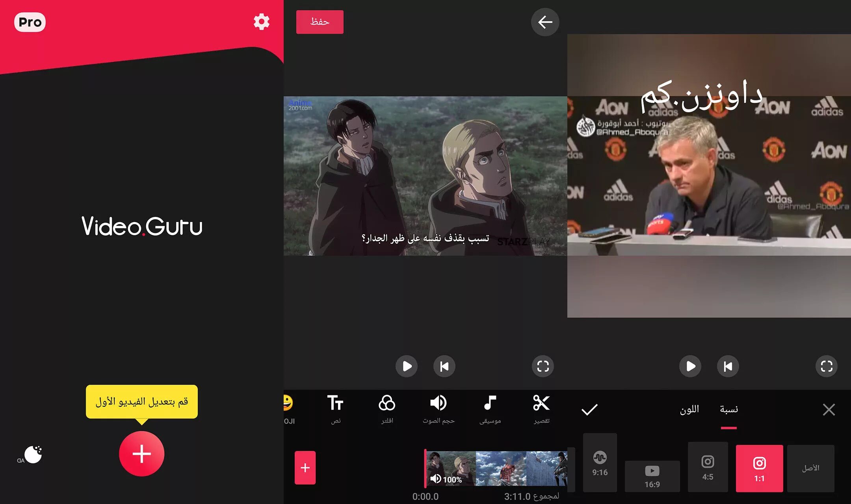Confirm ratio with the checkmark
Viewport: 851px width, 504px height.
(589, 409)
